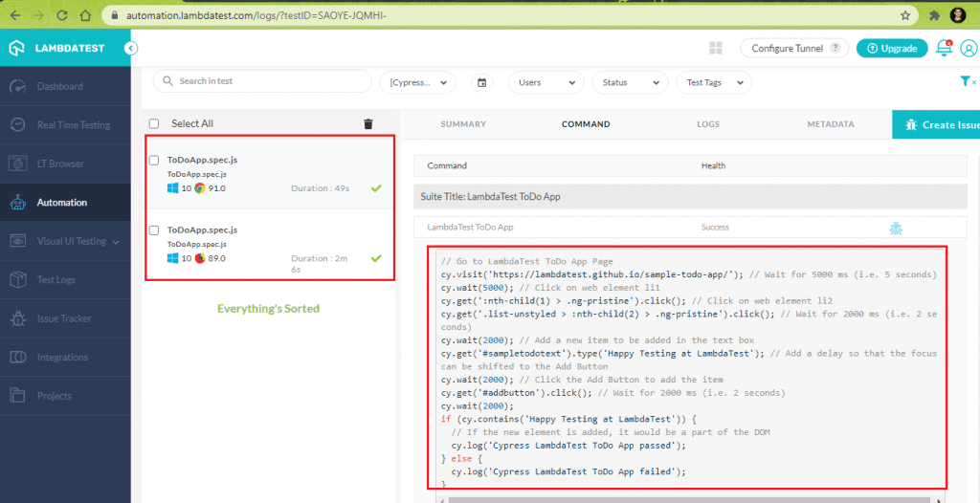
Task: Open the notifications bell
Action: [944, 48]
